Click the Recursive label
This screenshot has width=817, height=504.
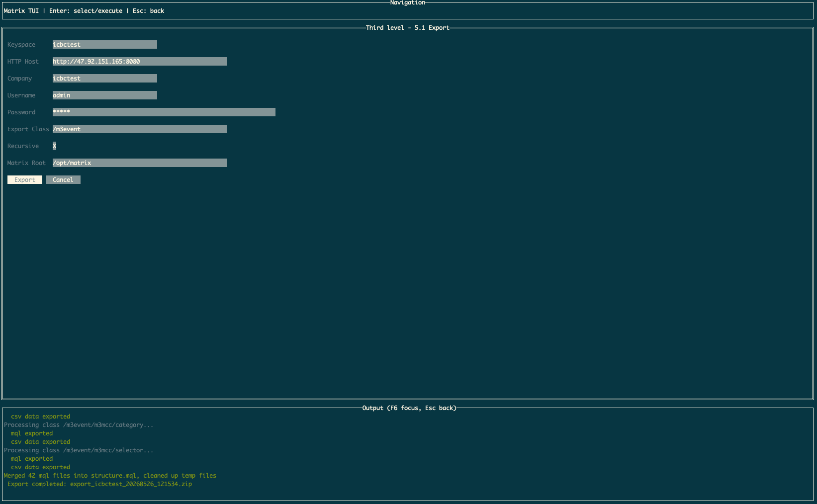[x=23, y=146]
